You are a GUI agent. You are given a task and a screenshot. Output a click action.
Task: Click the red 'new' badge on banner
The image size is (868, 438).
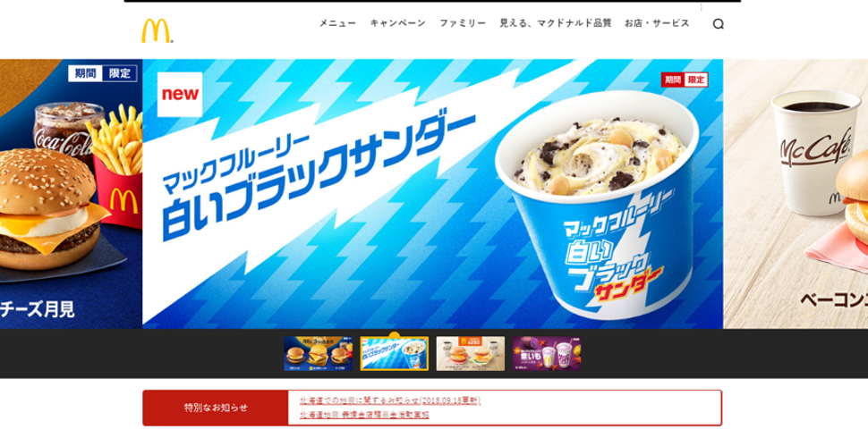pyautogui.click(x=180, y=94)
